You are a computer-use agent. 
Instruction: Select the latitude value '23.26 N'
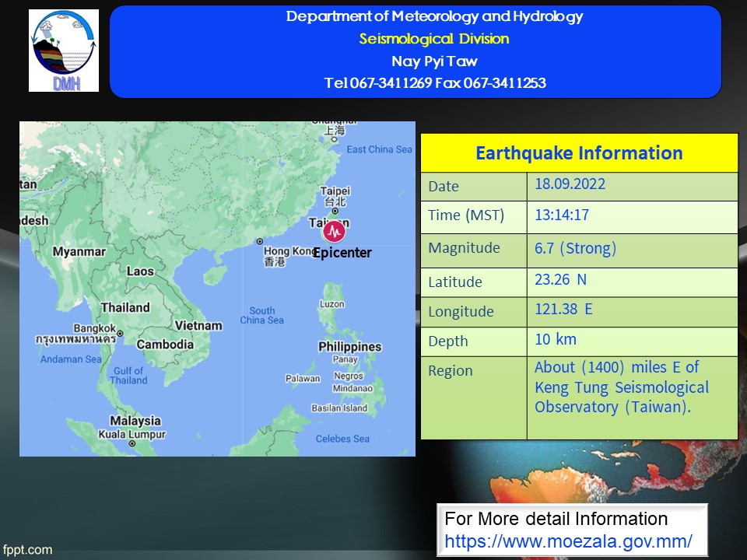[x=560, y=279]
